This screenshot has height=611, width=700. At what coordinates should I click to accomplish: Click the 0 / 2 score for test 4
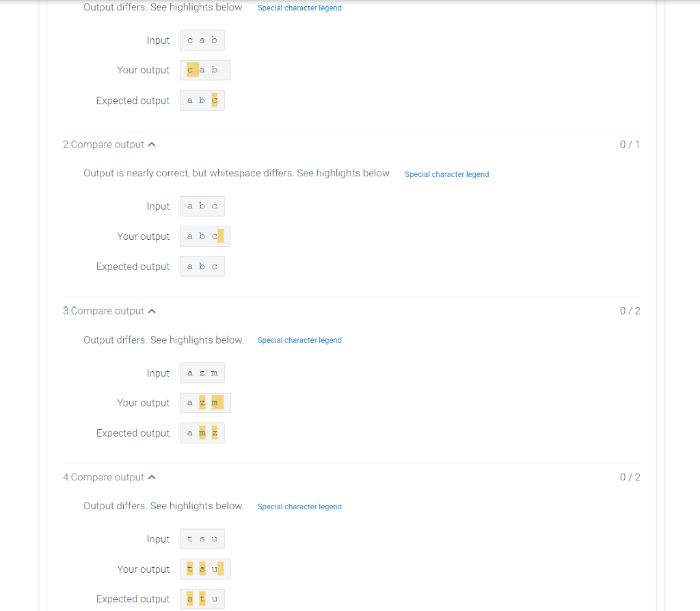click(630, 477)
